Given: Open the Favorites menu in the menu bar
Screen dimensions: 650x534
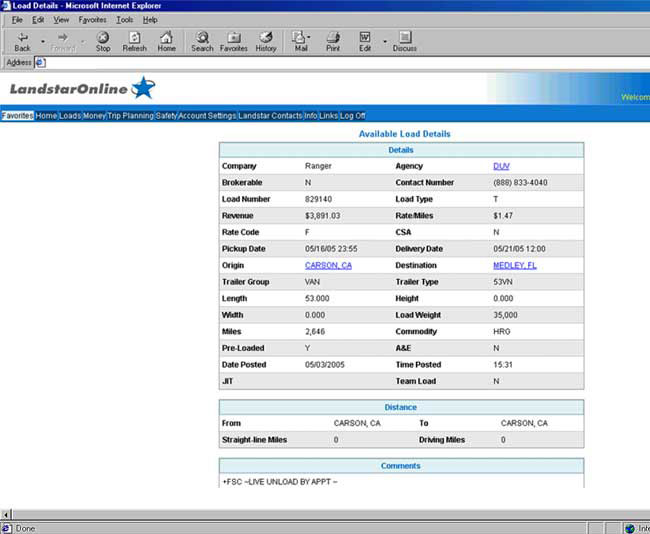Looking at the screenshot, I should [92, 19].
